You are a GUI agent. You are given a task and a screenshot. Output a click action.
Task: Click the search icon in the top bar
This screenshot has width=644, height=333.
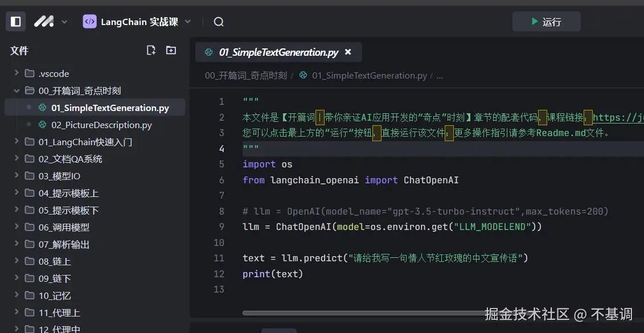point(219,22)
